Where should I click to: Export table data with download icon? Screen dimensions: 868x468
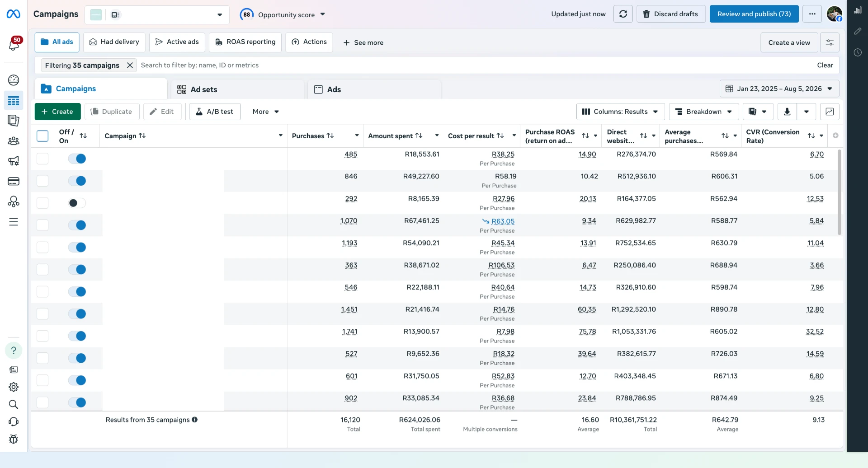787,112
